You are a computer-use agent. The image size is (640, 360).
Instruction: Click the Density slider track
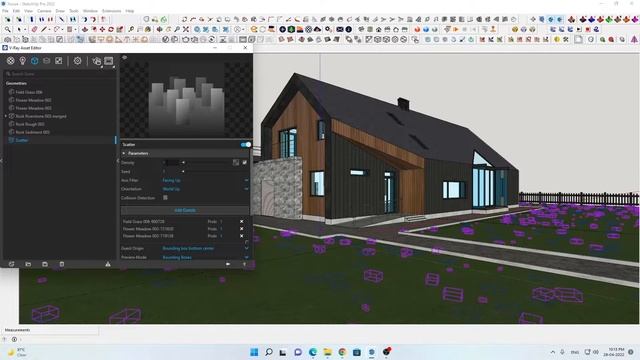pyautogui.click(x=208, y=162)
